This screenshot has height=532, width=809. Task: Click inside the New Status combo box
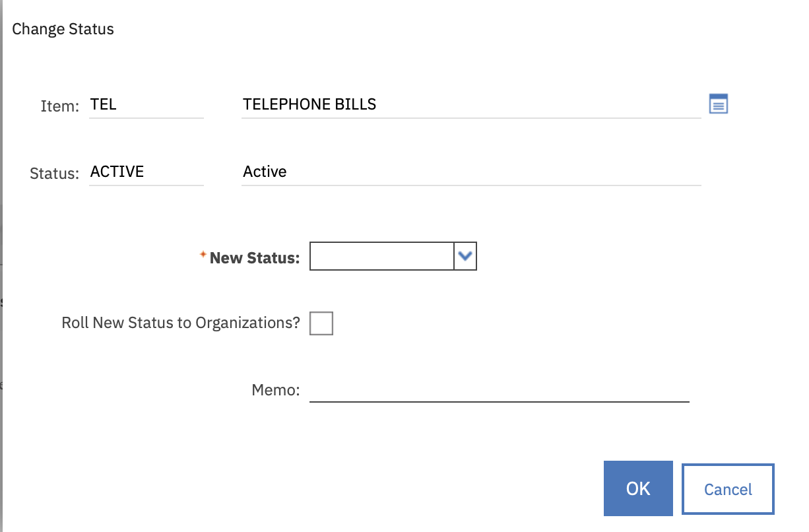click(x=381, y=257)
